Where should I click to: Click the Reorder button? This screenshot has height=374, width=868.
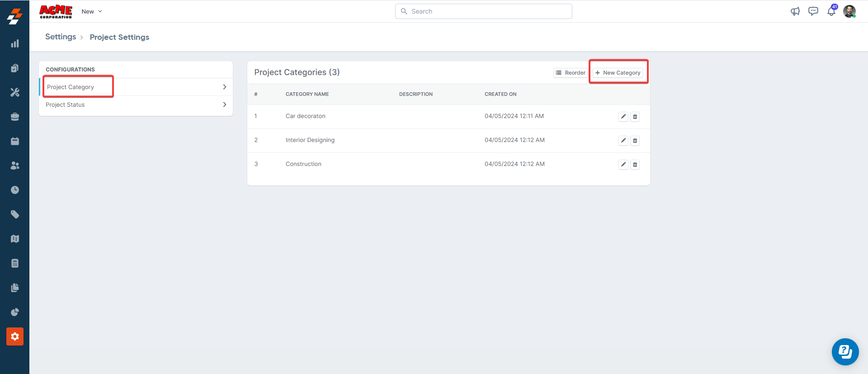pyautogui.click(x=570, y=73)
